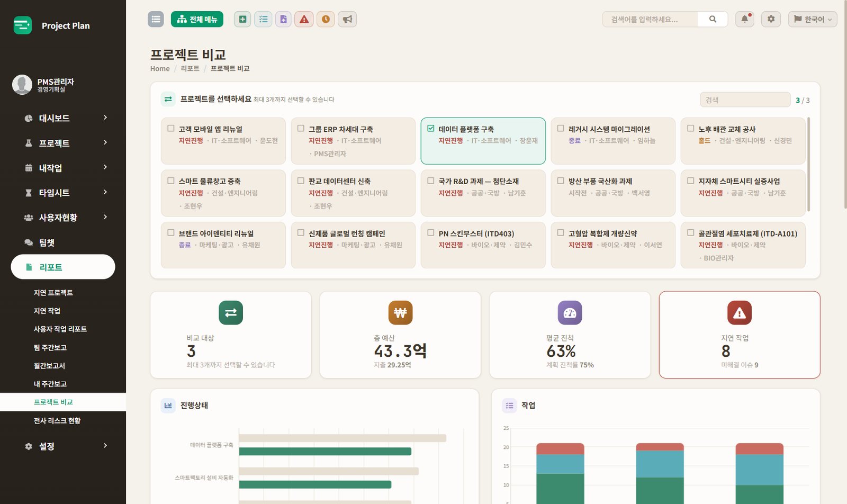Click the 전체 메뉴 button
Screen dimensions: 847x504
(x=197, y=19)
